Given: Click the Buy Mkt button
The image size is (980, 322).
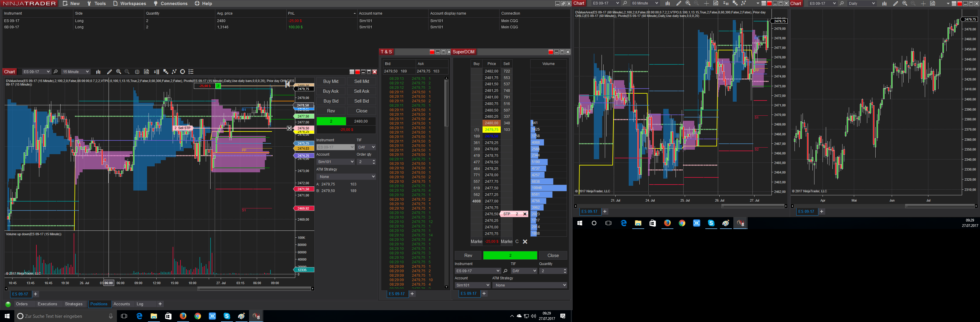Looking at the screenshot, I should [331, 81].
